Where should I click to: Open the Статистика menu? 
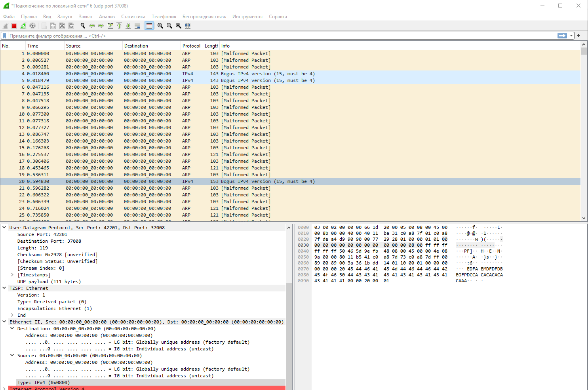click(133, 17)
